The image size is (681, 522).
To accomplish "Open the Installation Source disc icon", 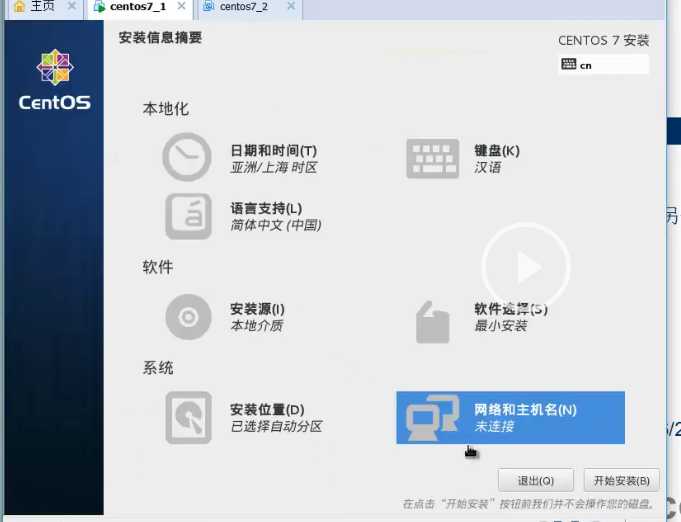I will [x=188, y=317].
